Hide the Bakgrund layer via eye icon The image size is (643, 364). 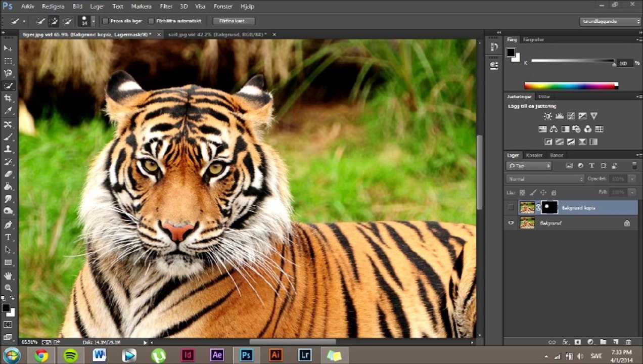pos(511,223)
